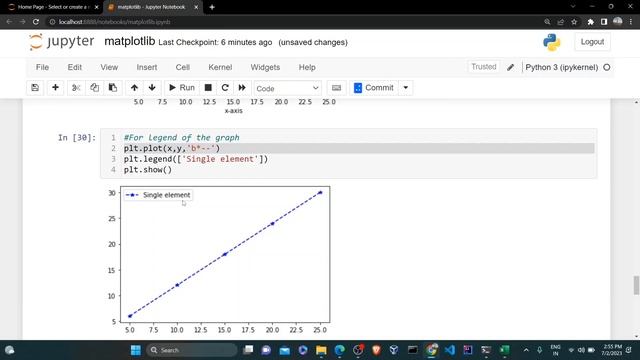The width and height of the screenshot is (640, 360).
Task: Interrupt the kernel with the stop icon
Action: tap(208, 88)
